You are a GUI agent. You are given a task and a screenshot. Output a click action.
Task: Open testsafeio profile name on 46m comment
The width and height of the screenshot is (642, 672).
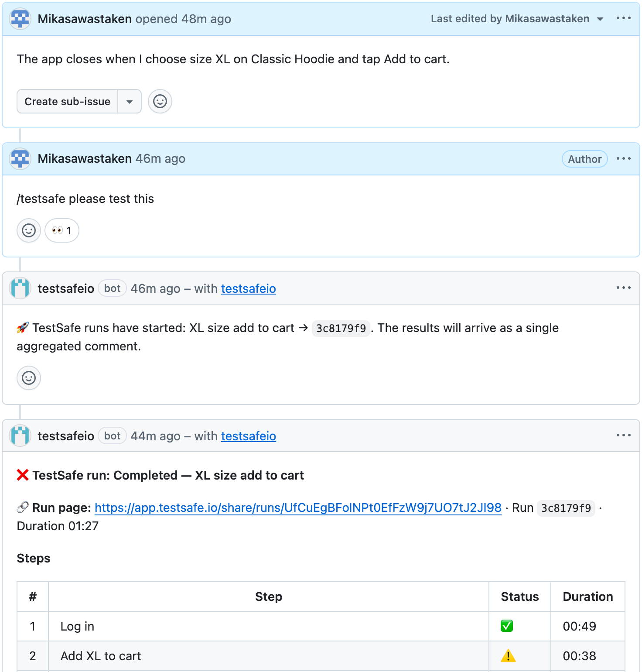pos(66,289)
